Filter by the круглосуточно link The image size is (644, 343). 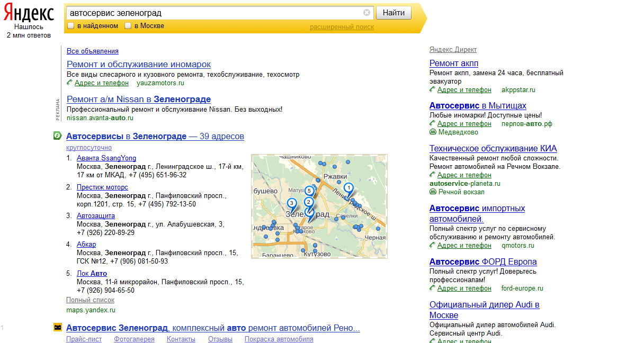(x=89, y=148)
